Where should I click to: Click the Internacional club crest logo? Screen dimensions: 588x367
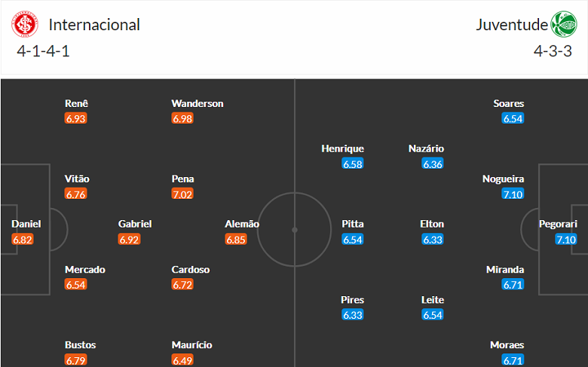(25, 24)
